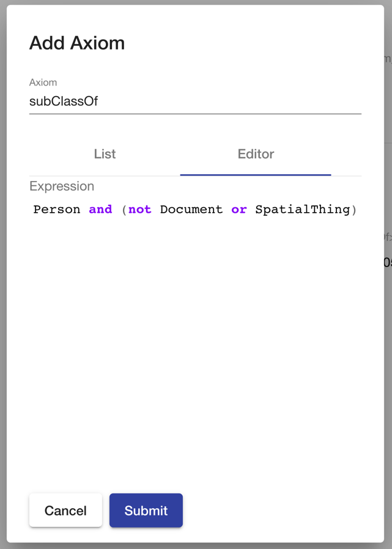Screen dimensions: 392x549
Task: Click the underline beneath the Editor tab
Action: (x=255, y=173)
